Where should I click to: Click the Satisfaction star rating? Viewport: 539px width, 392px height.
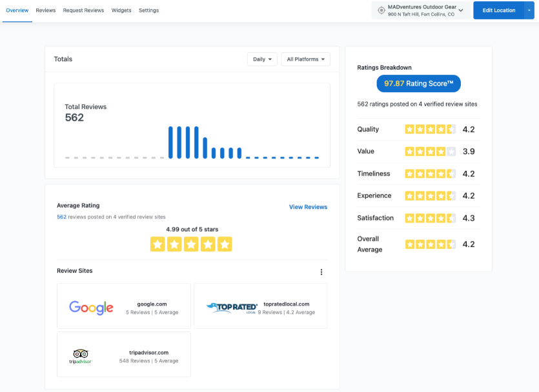point(430,218)
